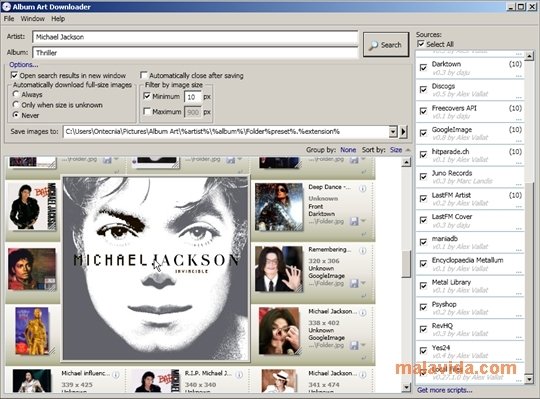Viewport: 540px width, 399px height.
Task: Open the Help menu
Action: pyautogui.click(x=58, y=19)
